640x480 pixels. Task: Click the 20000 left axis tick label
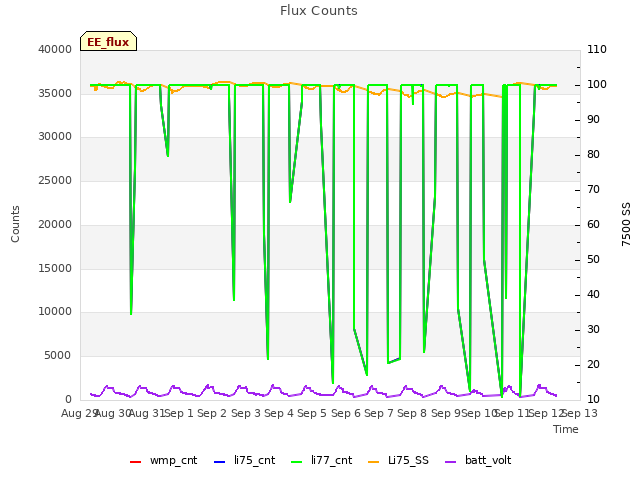point(55,224)
